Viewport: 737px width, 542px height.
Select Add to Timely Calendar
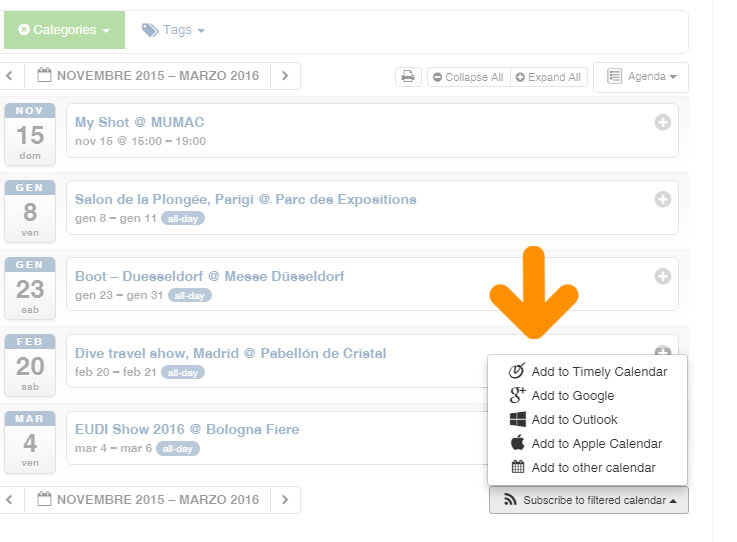[x=598, y=371]
